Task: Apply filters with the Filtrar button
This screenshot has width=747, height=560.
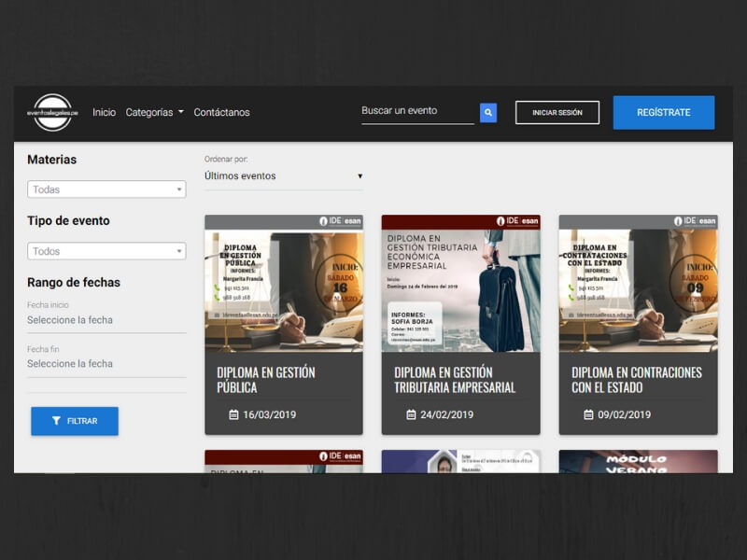Action: click(75, 421)
